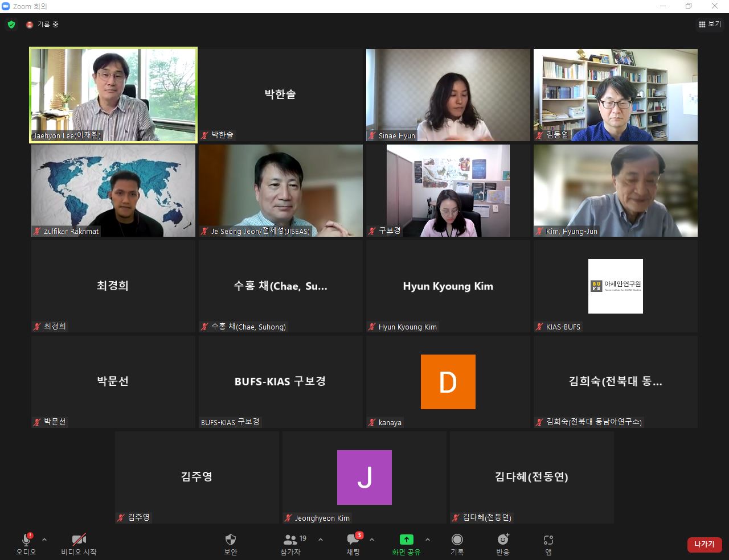729x560 pixels.
Task: Click the green encryption shield icon
Action: [11, 24]
